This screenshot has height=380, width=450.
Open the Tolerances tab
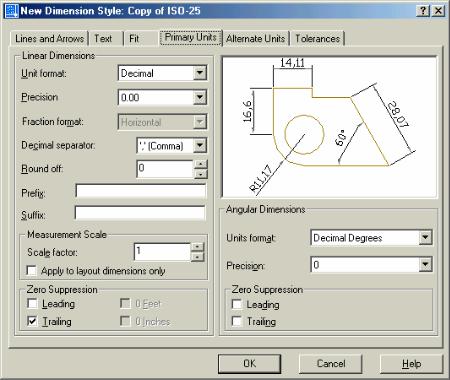317,38
